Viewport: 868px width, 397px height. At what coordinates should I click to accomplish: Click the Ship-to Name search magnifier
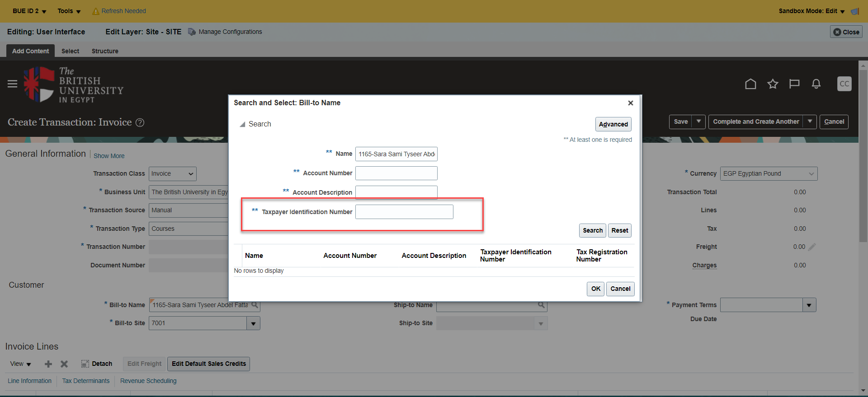pyautogui.click(x=541, y=305)
